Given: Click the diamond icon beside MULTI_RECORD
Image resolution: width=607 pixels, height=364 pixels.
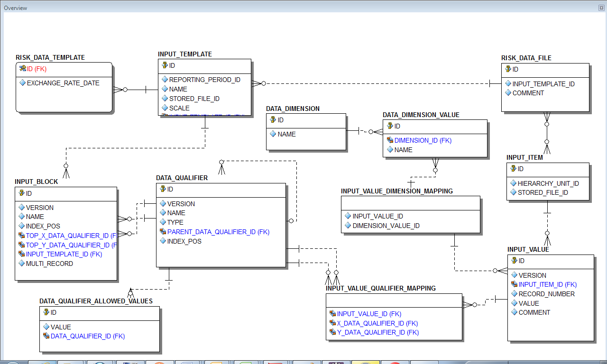Looking at the screenshot, I should [21, 264].
